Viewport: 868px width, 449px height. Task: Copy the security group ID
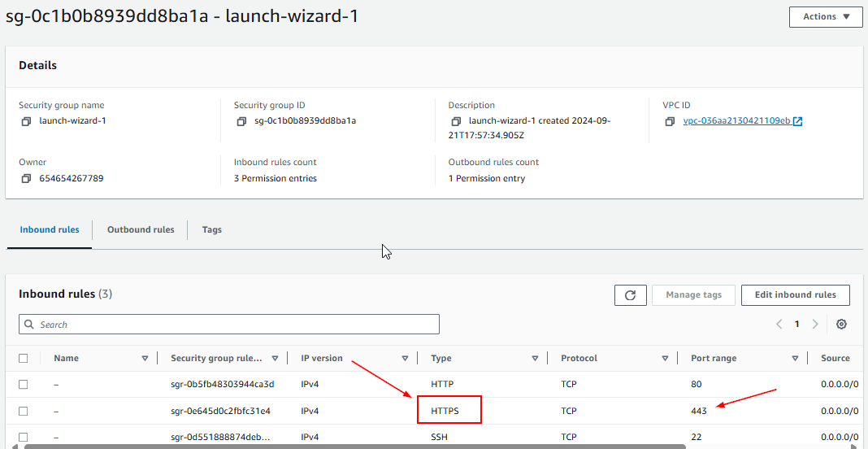241,121
